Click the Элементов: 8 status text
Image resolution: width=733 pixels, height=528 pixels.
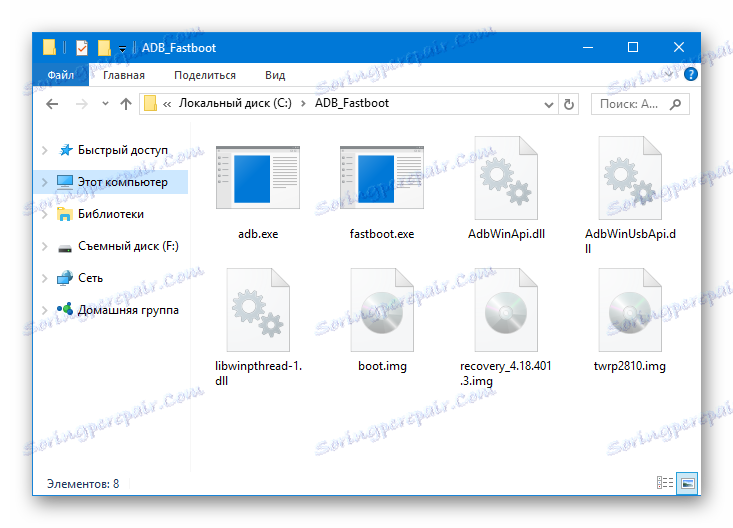click(x=83, y=484)
